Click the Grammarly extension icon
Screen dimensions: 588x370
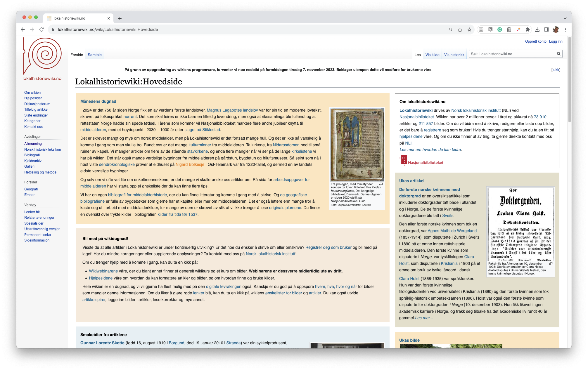(500, 29)
